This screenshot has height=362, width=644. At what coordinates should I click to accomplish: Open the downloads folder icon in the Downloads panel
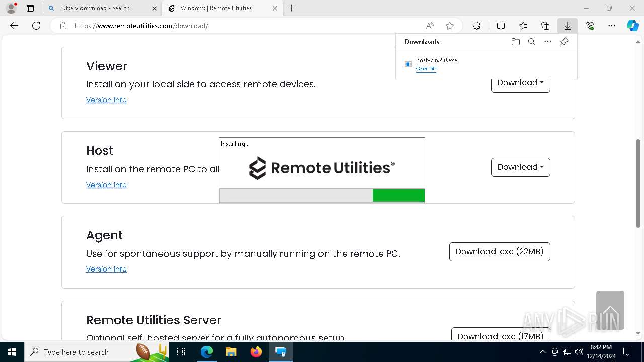(515, 42)
